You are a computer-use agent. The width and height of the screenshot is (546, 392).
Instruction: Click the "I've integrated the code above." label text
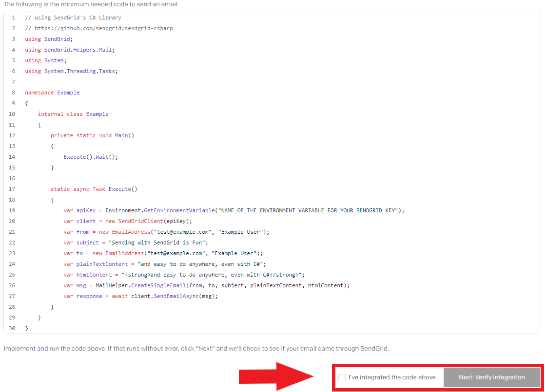392,377
